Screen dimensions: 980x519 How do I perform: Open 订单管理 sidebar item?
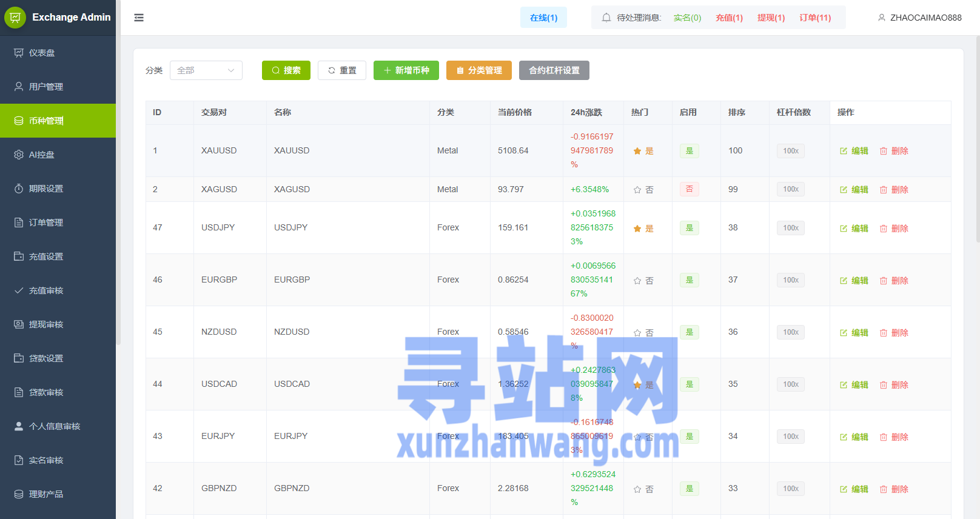click(58, 223)
